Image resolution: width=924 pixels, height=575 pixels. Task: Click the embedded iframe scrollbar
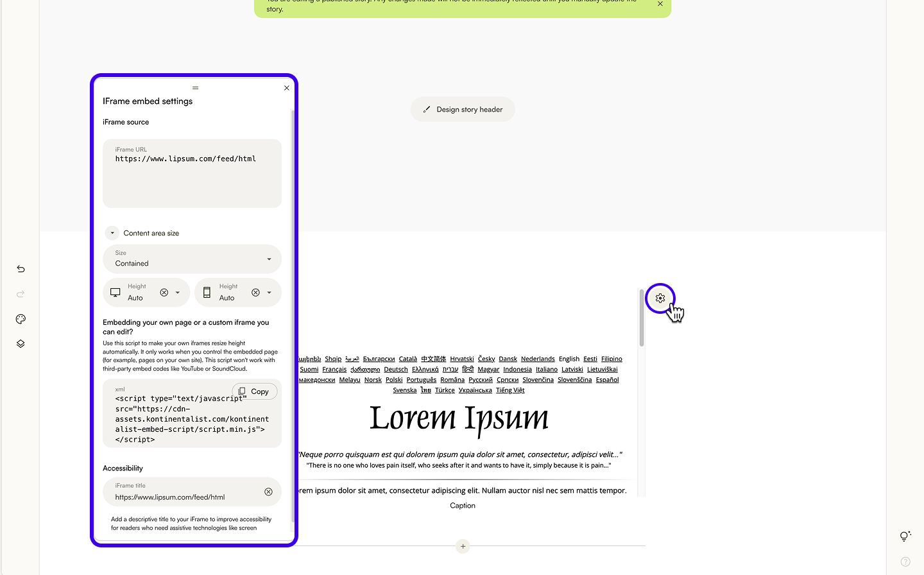tap(642, 318)
